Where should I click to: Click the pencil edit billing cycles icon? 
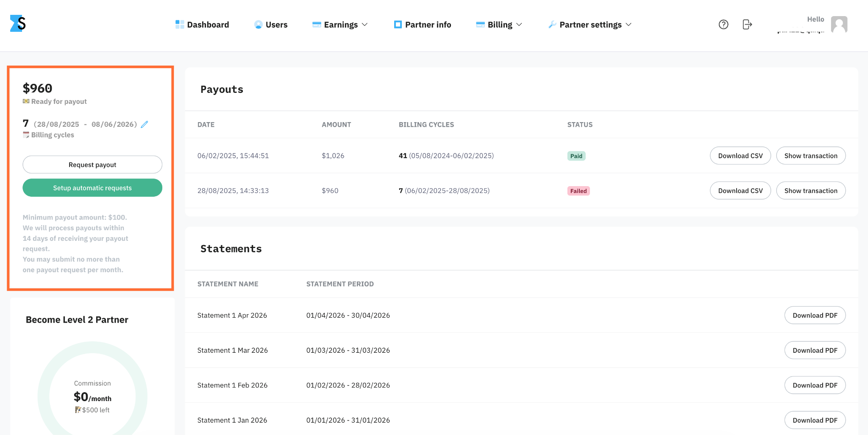point(145,124)
